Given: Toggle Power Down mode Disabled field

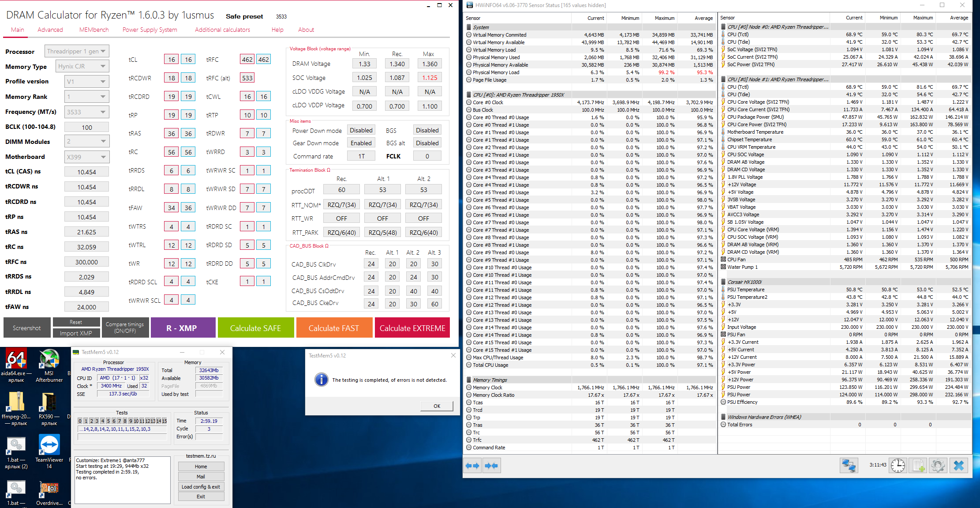Looking at the screenshot, I should pyautogui.click(x=361, y=130).
